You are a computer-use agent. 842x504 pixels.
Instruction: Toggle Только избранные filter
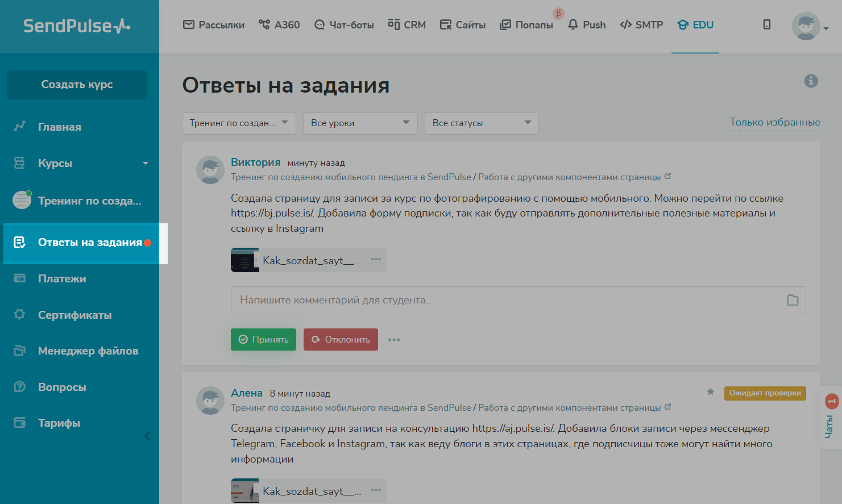775,122
